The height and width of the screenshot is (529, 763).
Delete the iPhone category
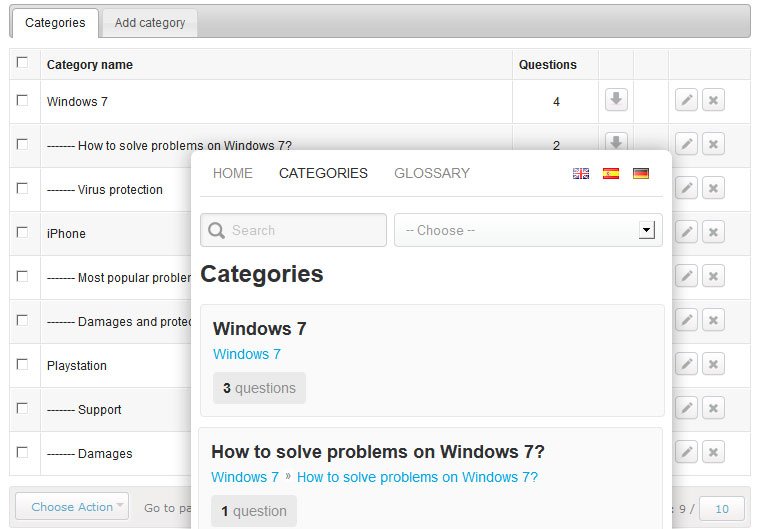[x=713, y=232]
